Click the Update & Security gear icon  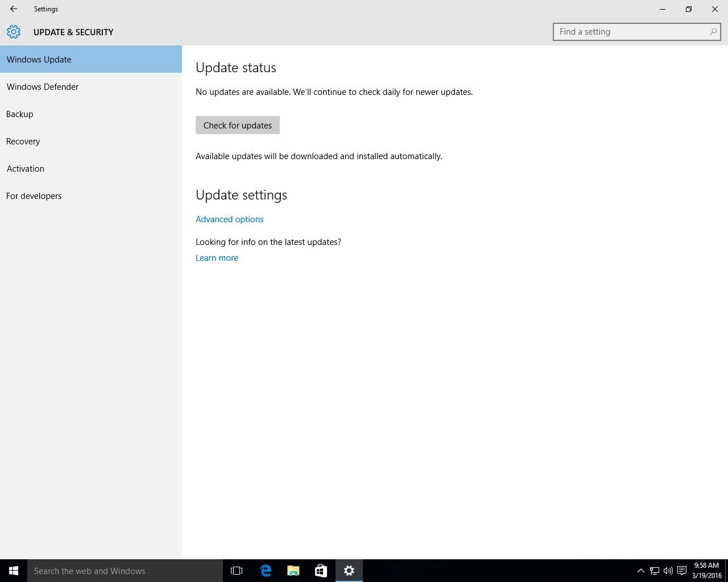pos(14,32)
